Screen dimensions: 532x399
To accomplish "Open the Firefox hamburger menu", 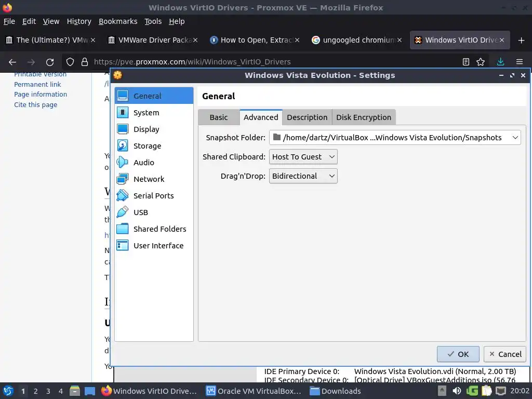I will 520,62.
